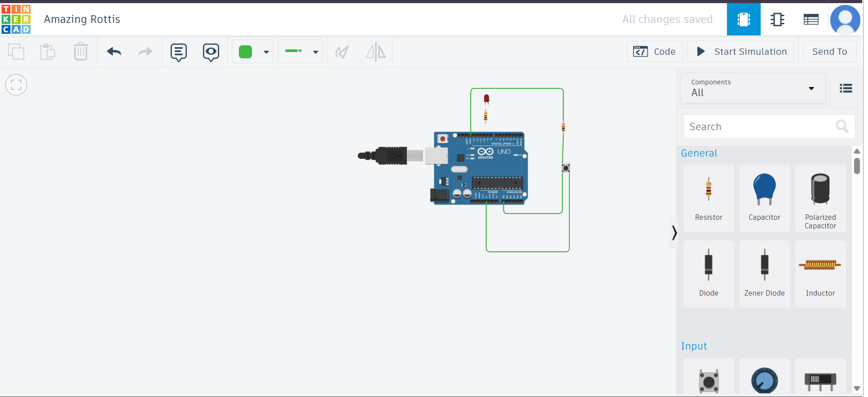Select the resistor on right wire
868x397 pixels.
point(563,128)
